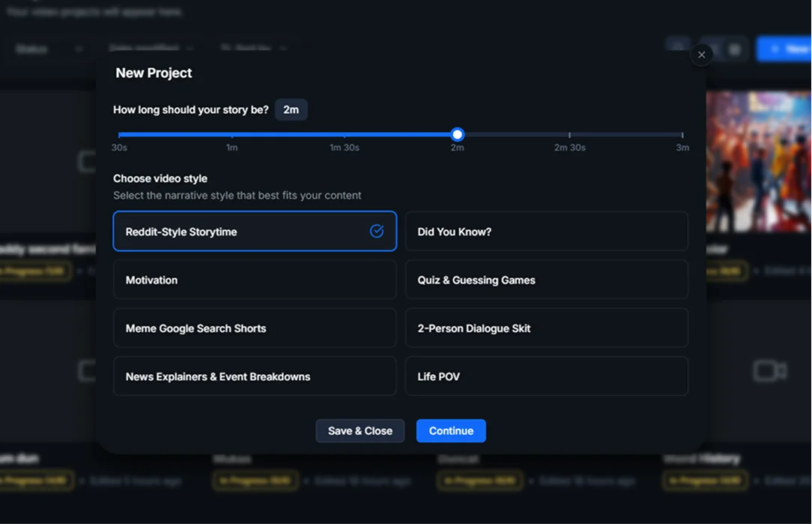
Task: Choose 2-Person Dialogue Skit style
Action: click(x=546, y=328)
